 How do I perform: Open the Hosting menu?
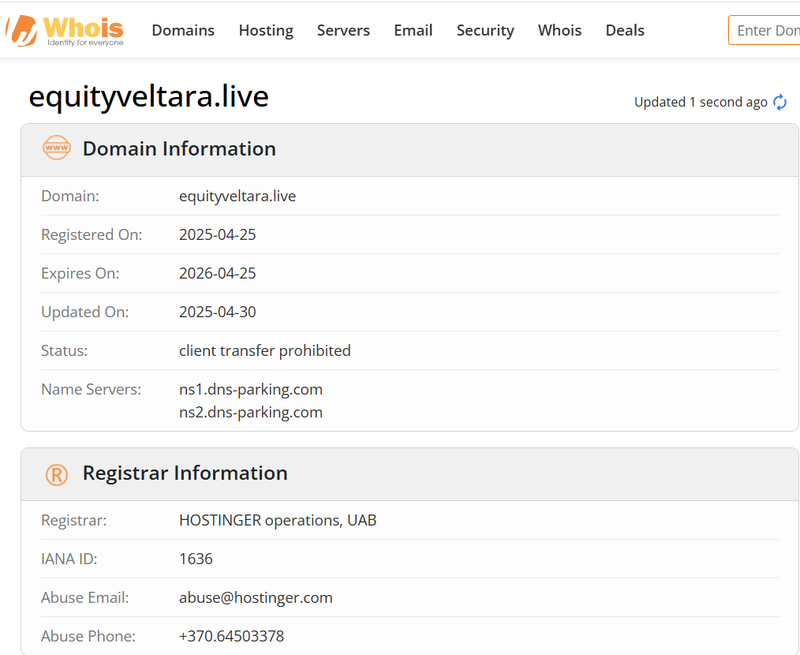tap(266, 31)
